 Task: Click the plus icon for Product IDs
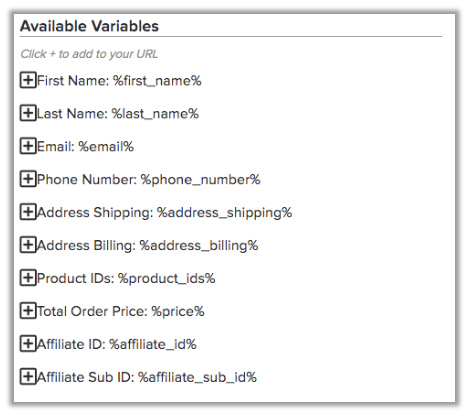click(28, 278)
